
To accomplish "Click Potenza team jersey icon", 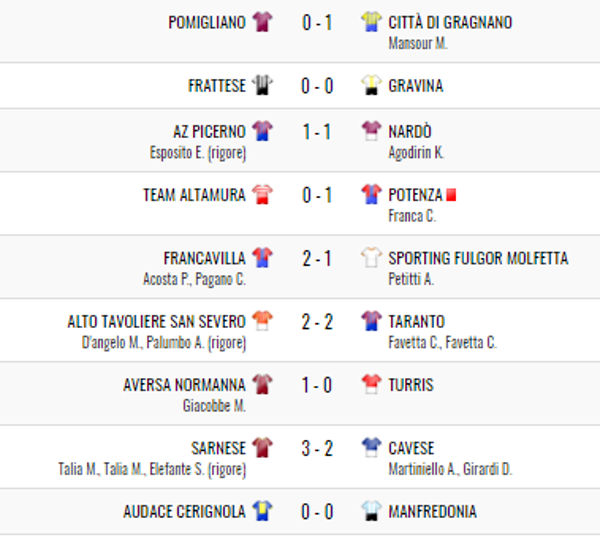I will pyautogui.click(x=372, y=195).
